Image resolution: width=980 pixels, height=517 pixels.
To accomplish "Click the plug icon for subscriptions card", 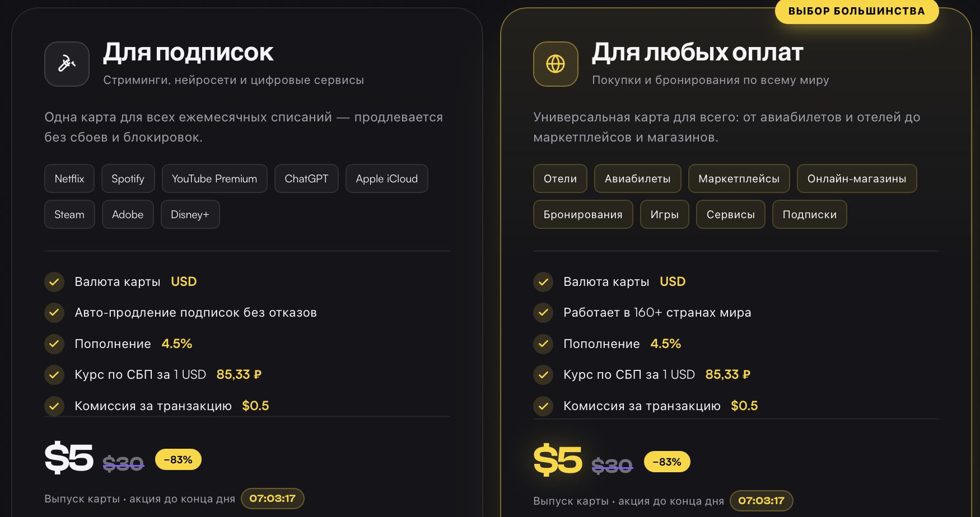I will click(x=67, y=64).
